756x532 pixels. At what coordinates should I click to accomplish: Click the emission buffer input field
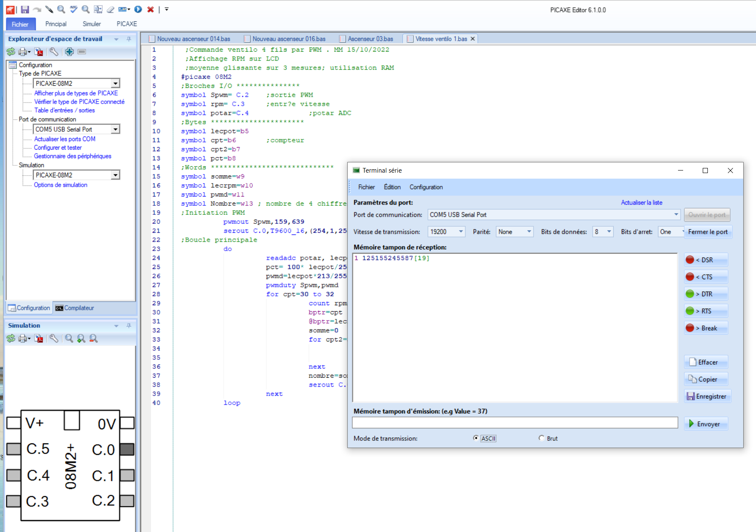point(515,423)
